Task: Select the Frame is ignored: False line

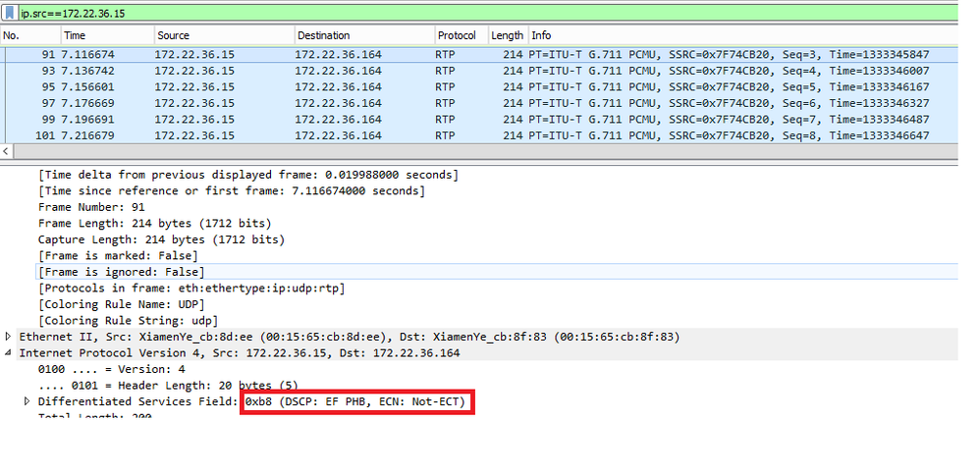Action: [120, 272]
